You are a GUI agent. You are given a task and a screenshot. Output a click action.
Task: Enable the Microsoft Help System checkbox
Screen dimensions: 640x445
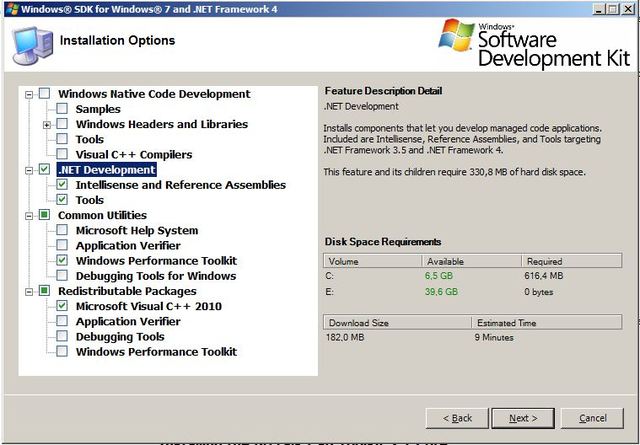pyautogui.click(x=62, y=230)
